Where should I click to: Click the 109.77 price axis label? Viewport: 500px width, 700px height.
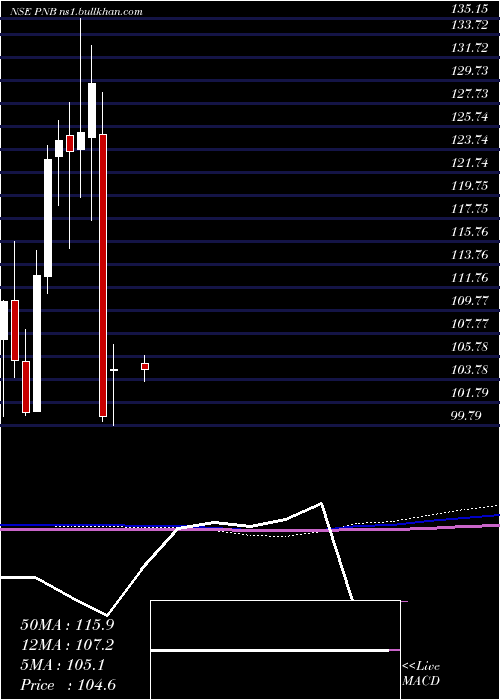click(x=470, y=301)
